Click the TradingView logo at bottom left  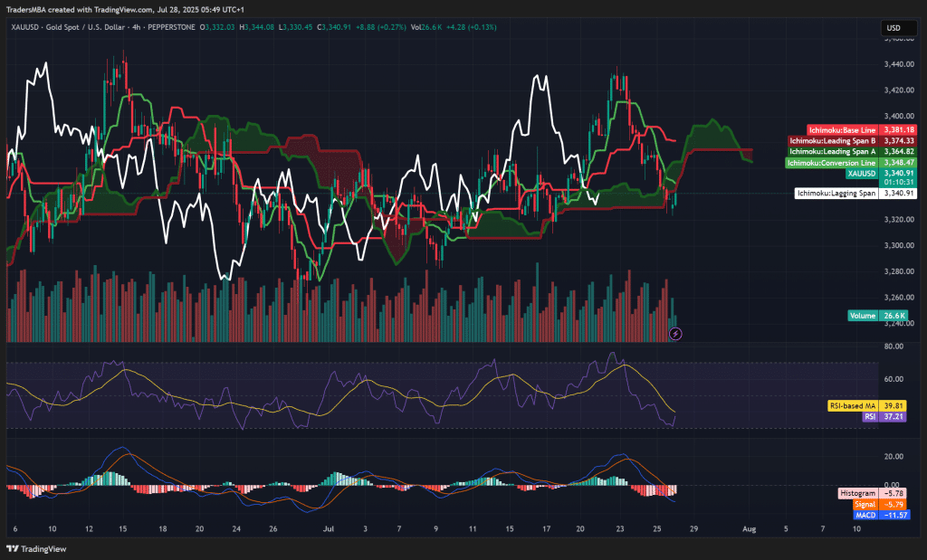(x=33, y=548)
